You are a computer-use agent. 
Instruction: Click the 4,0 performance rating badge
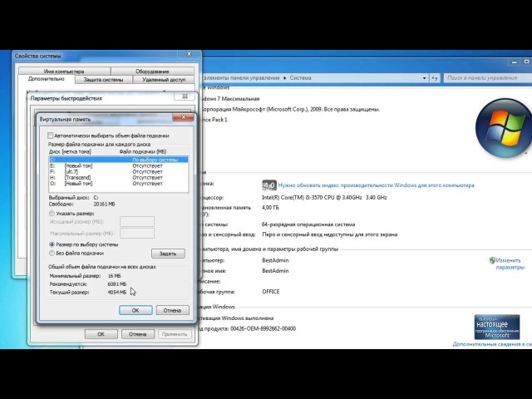(269, 185)
